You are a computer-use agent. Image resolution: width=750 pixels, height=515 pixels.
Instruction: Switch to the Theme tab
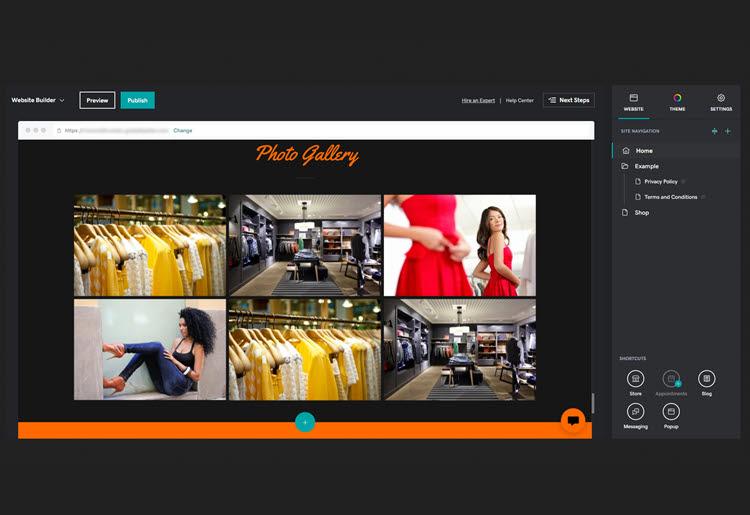click(677, 102)
